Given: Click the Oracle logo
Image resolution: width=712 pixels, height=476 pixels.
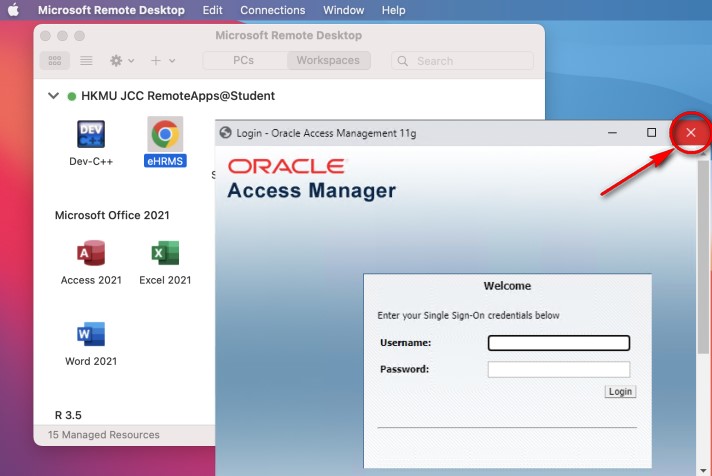Looking at the screenshot, I should (287, 166).
